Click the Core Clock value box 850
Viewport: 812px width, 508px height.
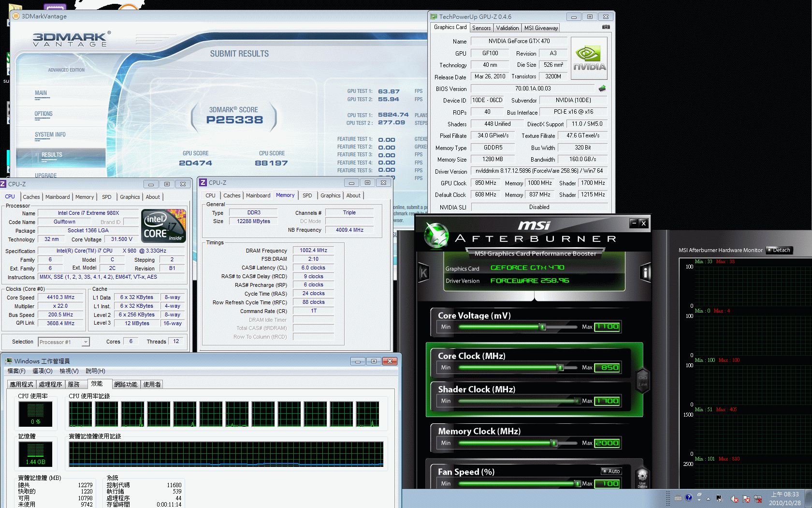(x=607, y=367)
